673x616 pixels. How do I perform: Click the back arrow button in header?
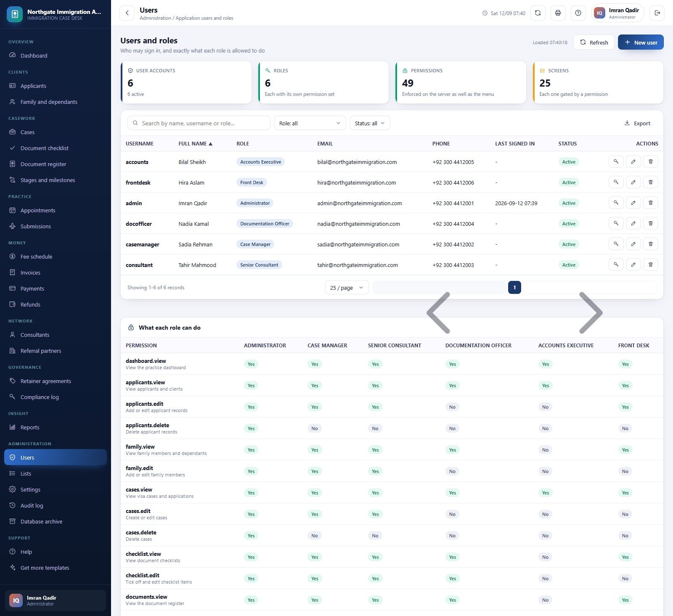127,13
